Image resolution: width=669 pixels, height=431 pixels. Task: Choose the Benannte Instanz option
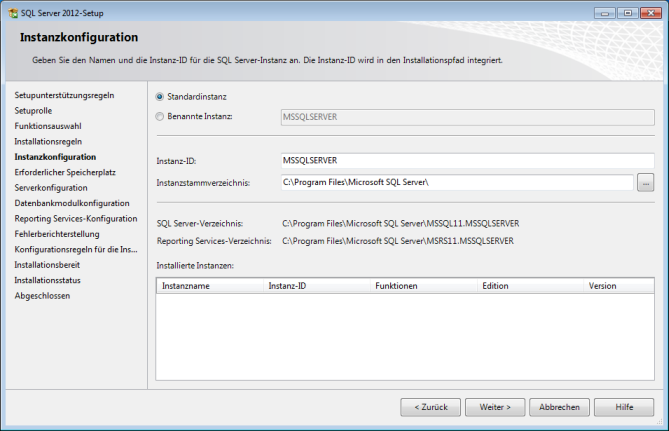[x=160, y=117]
